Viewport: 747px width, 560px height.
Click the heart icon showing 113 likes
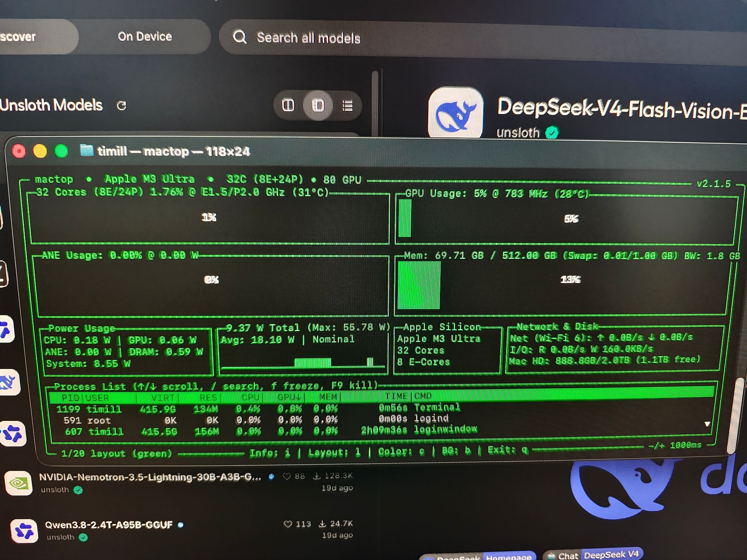288,524
